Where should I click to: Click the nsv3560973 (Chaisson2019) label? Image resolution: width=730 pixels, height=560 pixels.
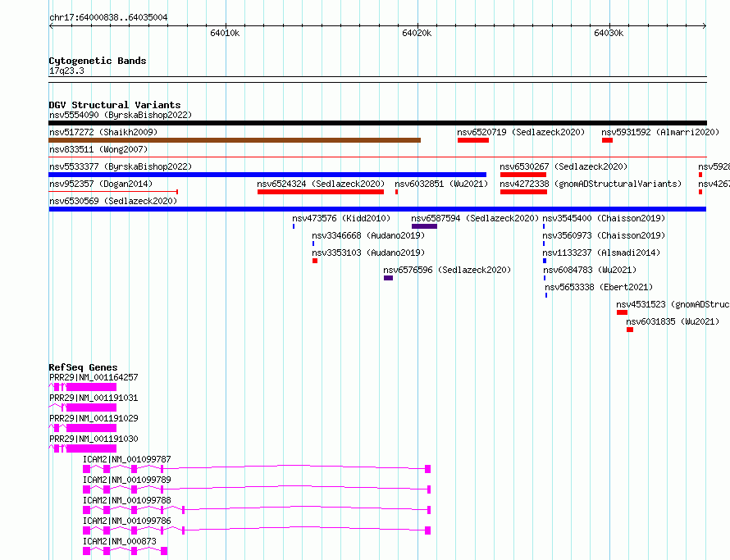pyautogui.click(x=604, y=235)
